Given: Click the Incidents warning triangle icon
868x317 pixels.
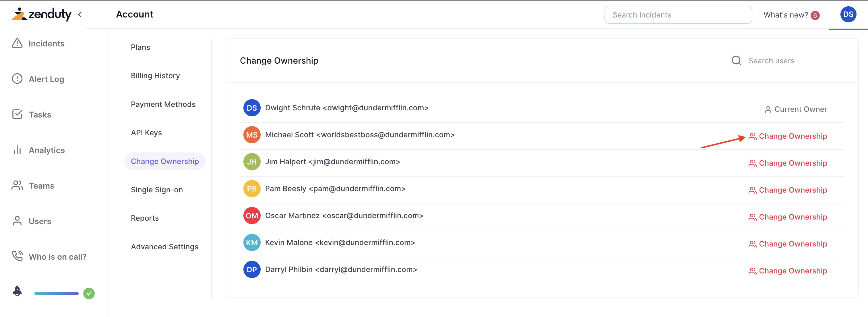Looking at the screenshot, I should pyautogui.click(x=17, y=43).
